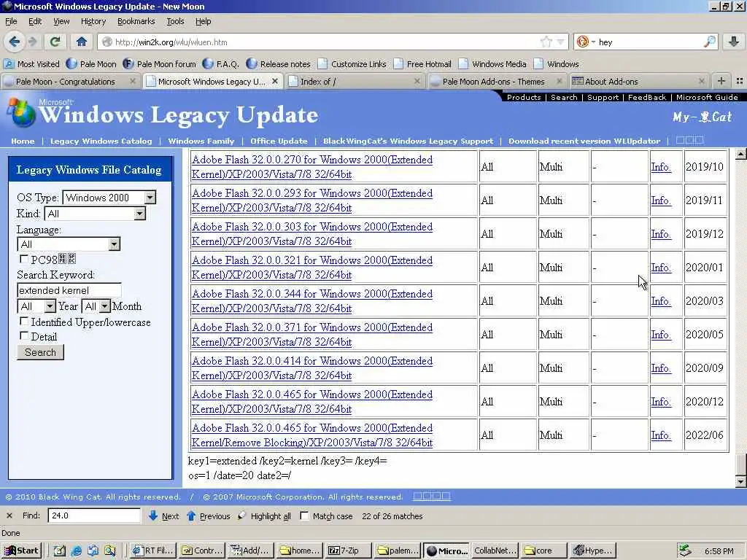The height and width of the screenshot is (560, 747).
Task: Click the Office Update nav link
Action: [279, 141]
